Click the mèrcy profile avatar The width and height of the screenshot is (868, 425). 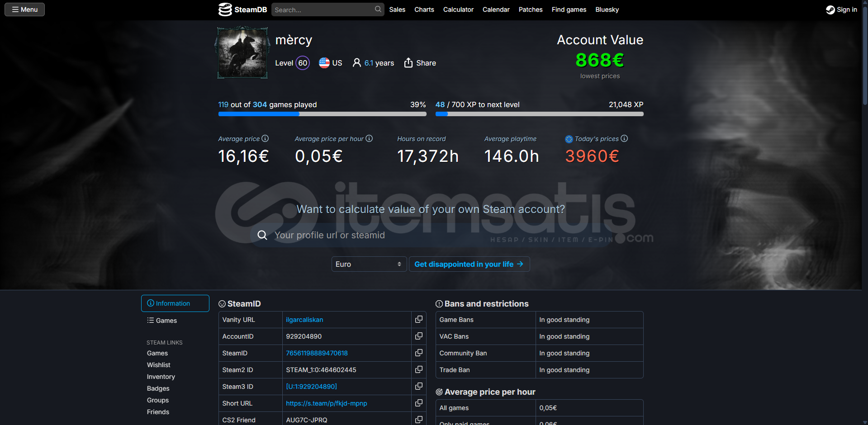click(x=242, y=52)
